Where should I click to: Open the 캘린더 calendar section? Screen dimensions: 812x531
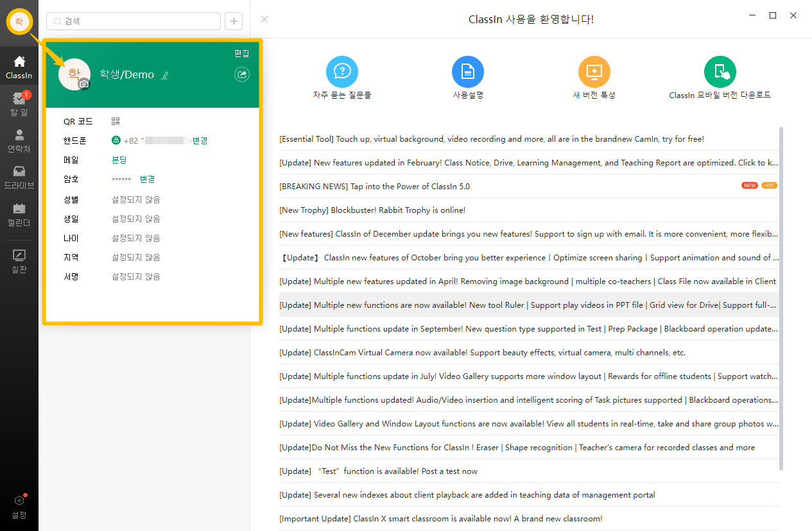19,215
